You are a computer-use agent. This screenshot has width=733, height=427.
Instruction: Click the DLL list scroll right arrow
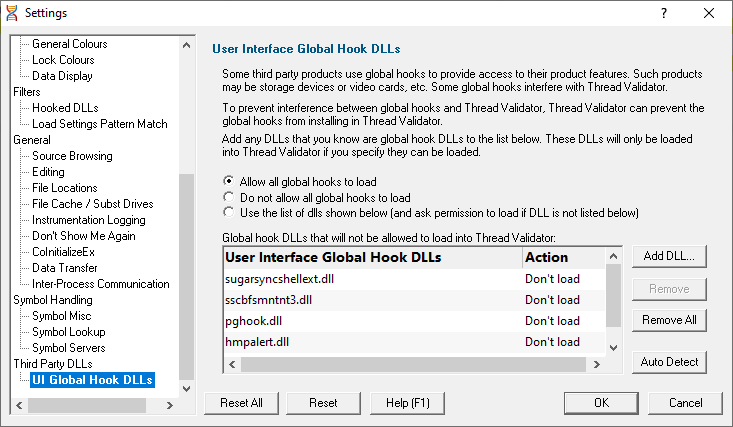tap(596, 364)
